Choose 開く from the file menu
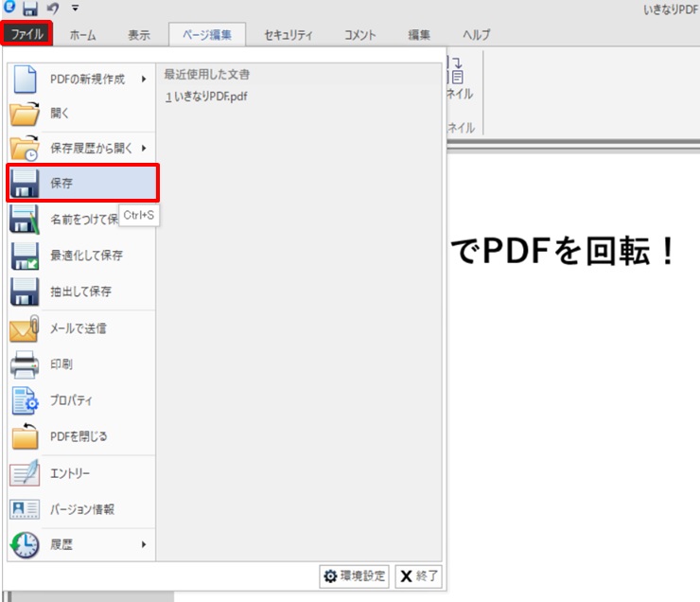The width and height of the screenshot is (700, 602). pos(60,113)
